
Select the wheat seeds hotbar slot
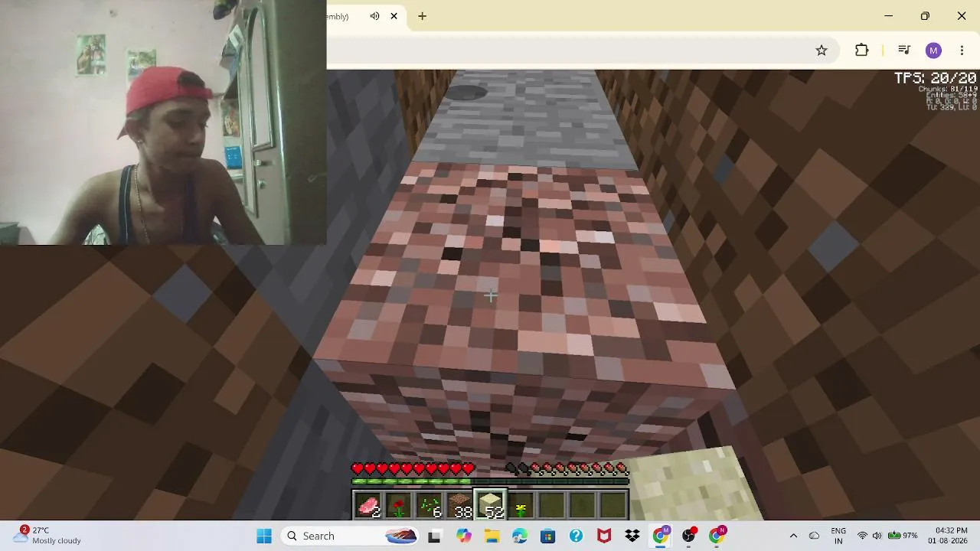click(x=430, y=506)
